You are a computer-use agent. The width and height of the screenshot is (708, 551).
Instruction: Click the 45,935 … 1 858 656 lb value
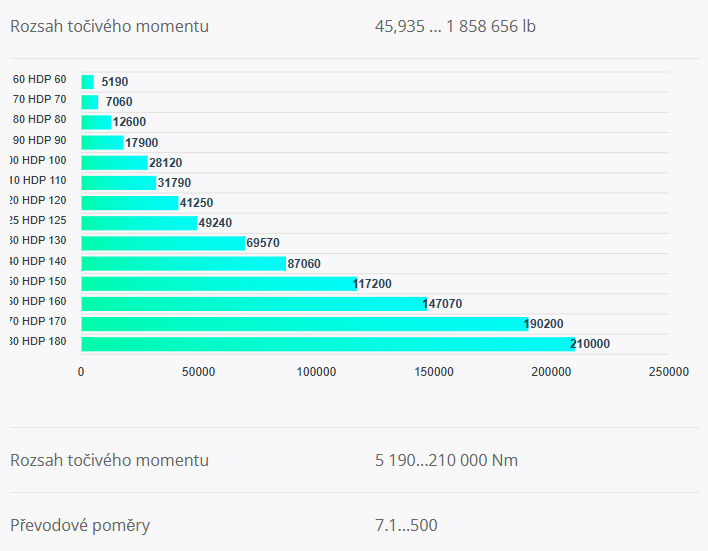click(x=455, y=27)
